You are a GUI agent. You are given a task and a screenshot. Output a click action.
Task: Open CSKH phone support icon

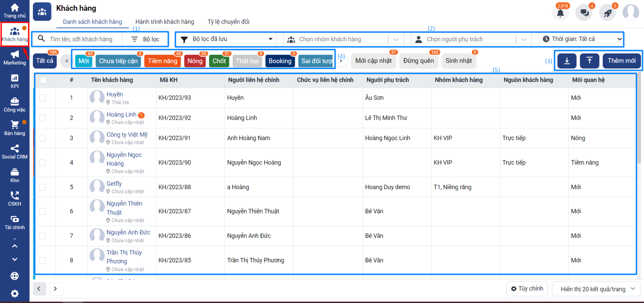point(14,198)
